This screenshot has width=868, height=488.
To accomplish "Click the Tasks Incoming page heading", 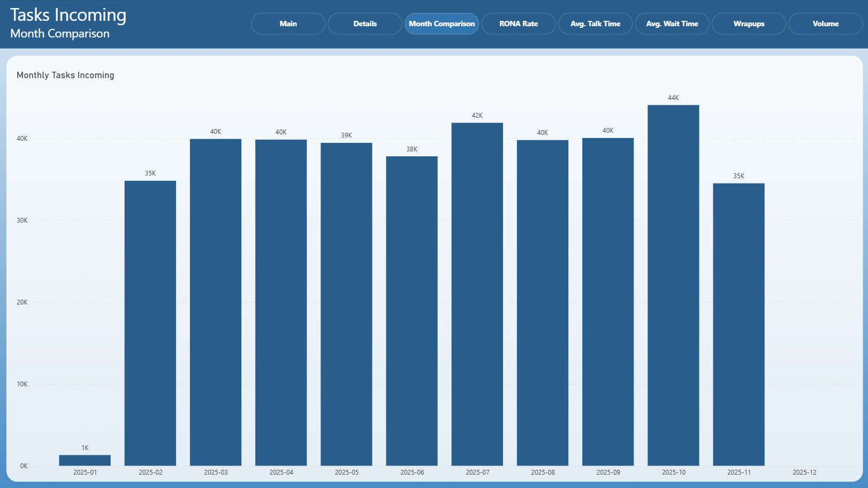I will pyautogui.click(x=68, y=15).
